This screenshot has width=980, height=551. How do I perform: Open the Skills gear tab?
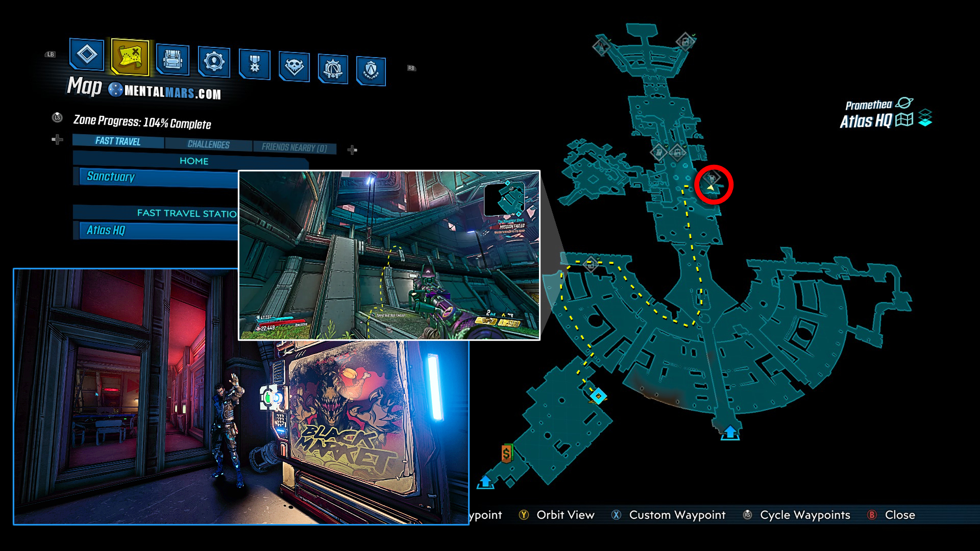214,62
